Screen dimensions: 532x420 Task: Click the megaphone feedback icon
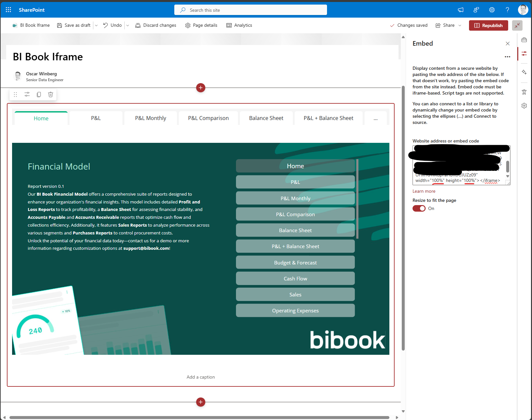click(x=461, y=10)
